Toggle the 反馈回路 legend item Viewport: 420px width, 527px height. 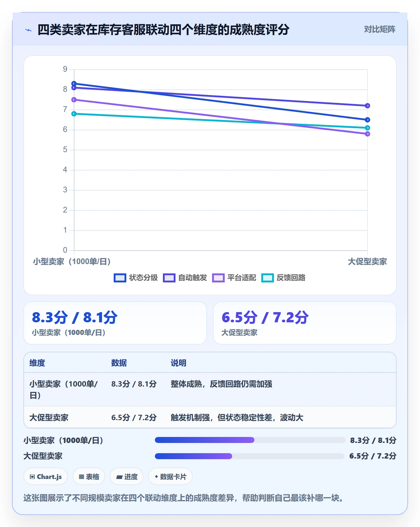(x=283, y=278)
